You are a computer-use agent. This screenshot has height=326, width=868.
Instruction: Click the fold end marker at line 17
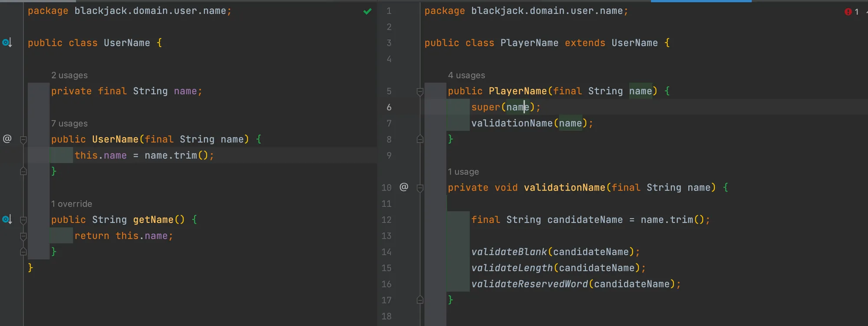[x=420, y=300]
